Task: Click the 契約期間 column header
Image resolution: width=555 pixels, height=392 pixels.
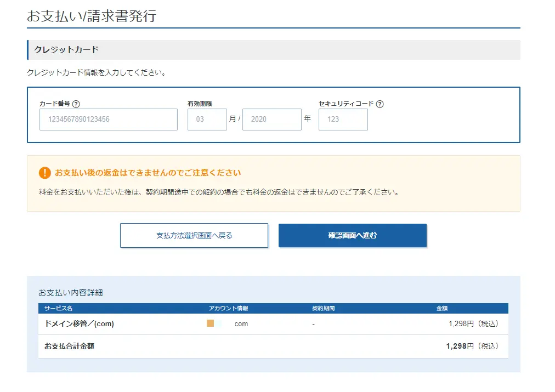Action: click(x=323, y=309)
